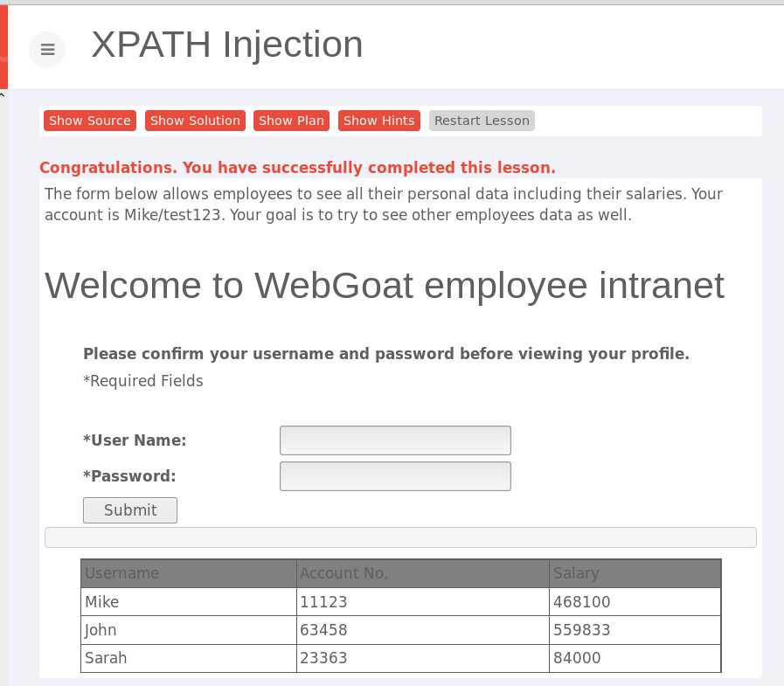Select the Sarah username cell
This screenshot has width=784, height=686.
coord(106,658)
